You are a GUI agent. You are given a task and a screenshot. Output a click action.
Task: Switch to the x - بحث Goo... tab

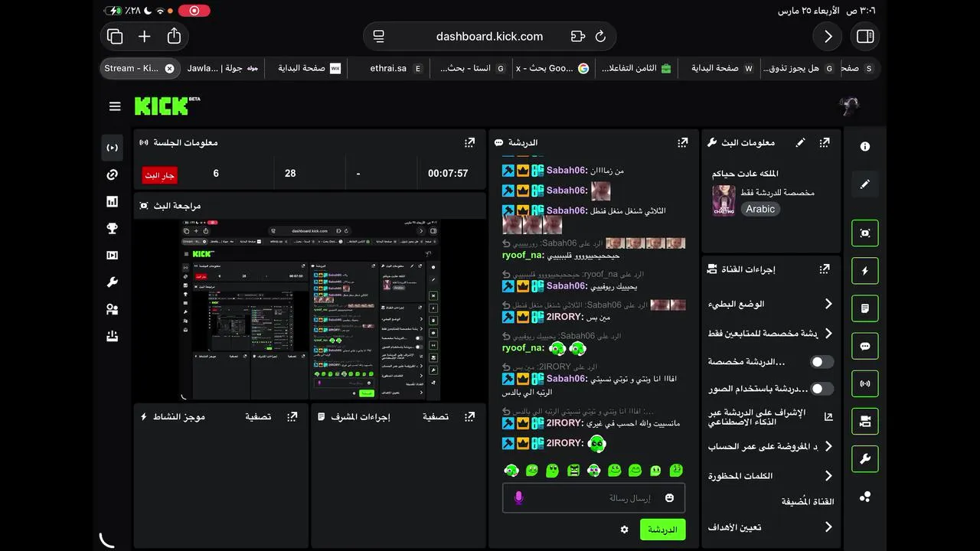pos(552,68)
